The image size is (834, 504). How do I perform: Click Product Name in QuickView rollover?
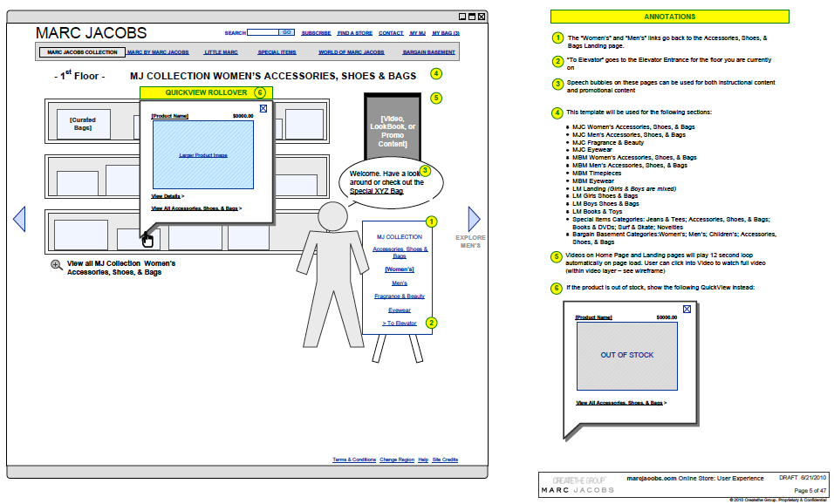pos(169,116)
